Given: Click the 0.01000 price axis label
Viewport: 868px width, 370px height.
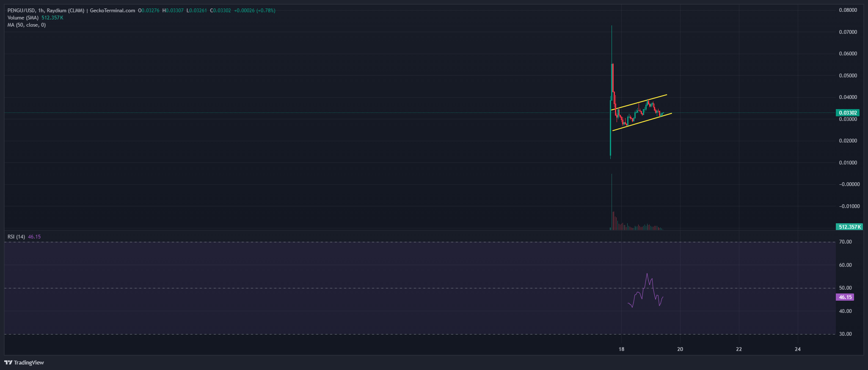Looking at the screenshot, I should [x=848, y=163].
